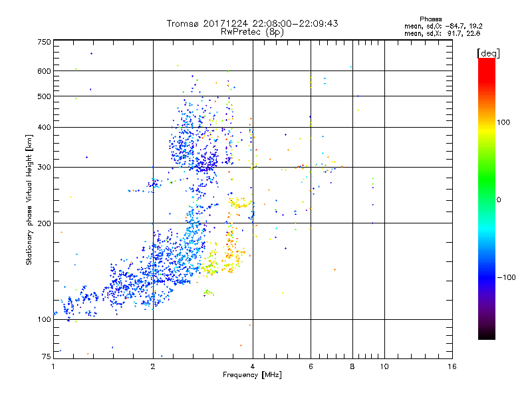Click the x-axis tick label '8'
This screenshot has width=532, height=399.
pyautogui.click(x=352, y=366)
